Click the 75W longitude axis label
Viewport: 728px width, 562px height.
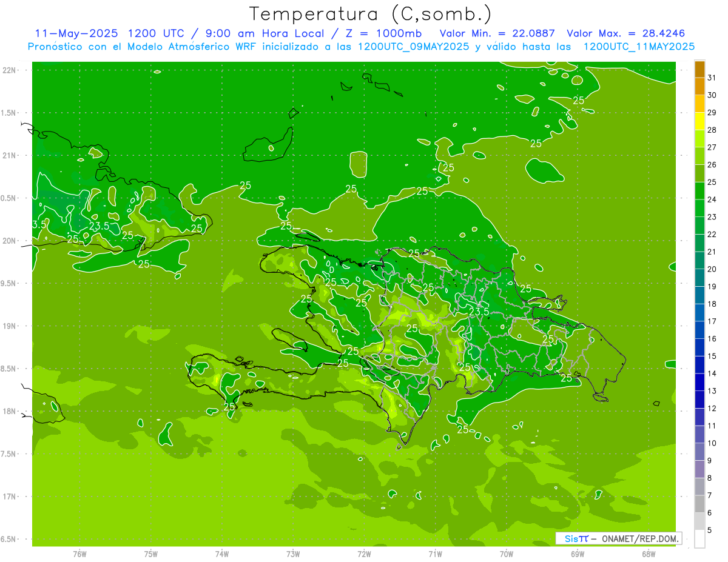point(151,554)
